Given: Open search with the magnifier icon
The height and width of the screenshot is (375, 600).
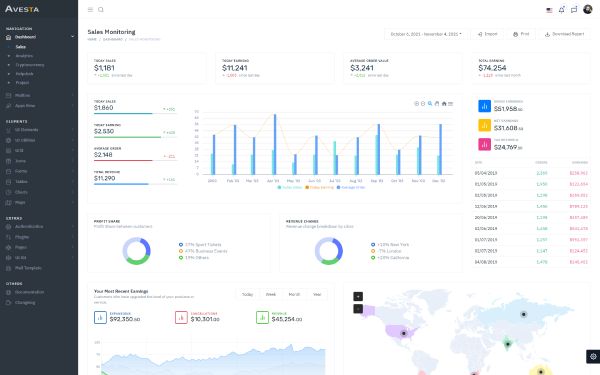Looking at the screenshot, I should [101, 10].
